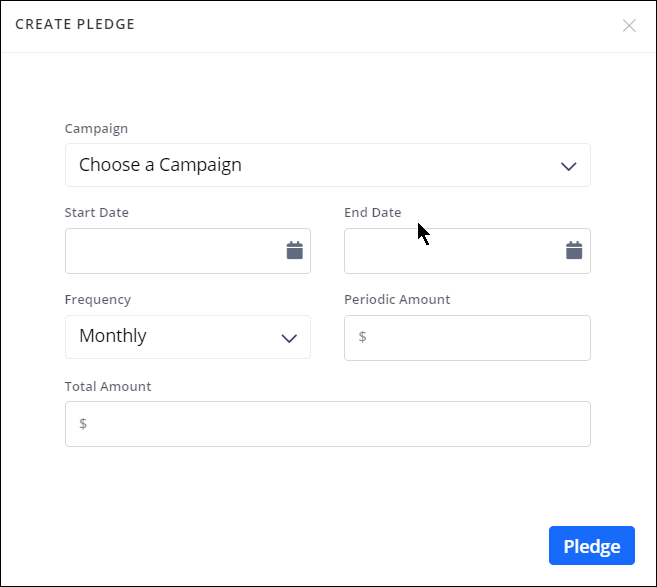Screen dimensions: 657x587
Task: Click the dollar sign in Total Amount
Action: click(x=83, y=424)
